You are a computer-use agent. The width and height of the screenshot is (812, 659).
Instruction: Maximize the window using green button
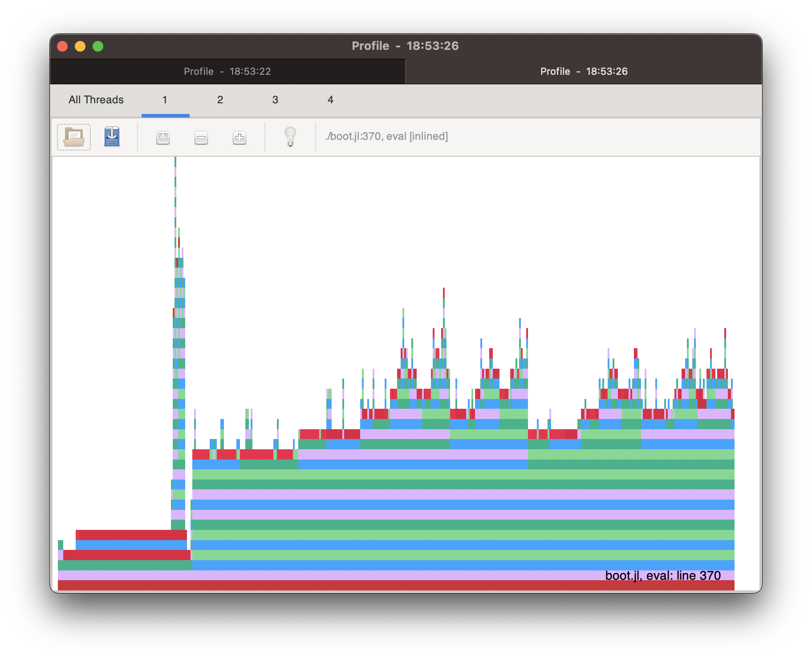click(x=98, y=46)
